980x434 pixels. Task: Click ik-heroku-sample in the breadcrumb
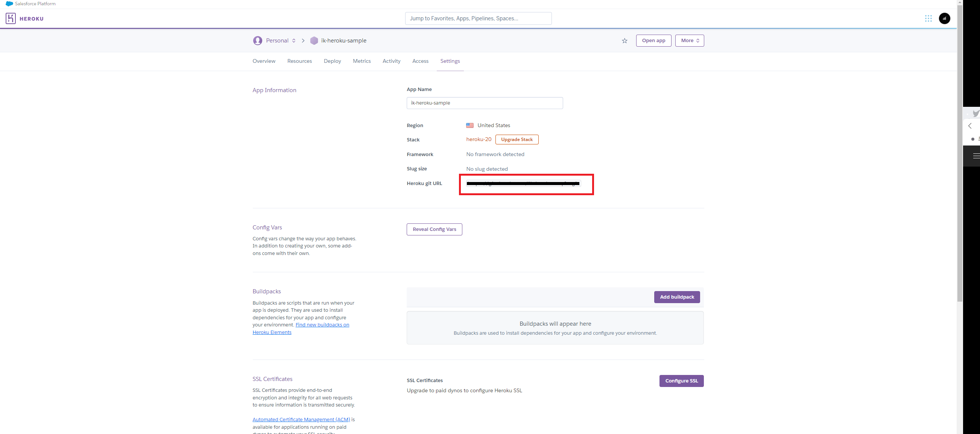pyautogui.click(x=343, y=41)
